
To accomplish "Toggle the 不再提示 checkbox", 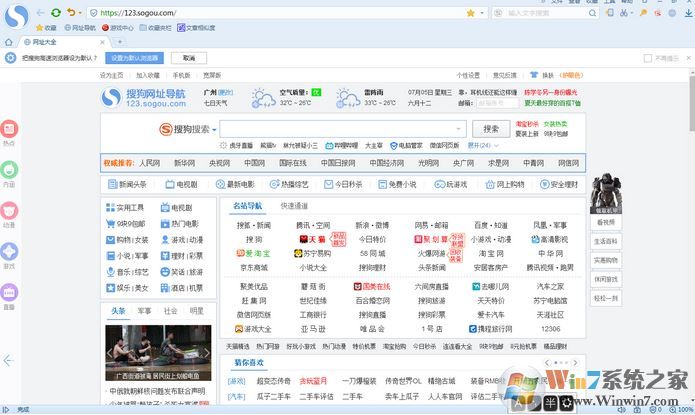I will pos(649,58).
